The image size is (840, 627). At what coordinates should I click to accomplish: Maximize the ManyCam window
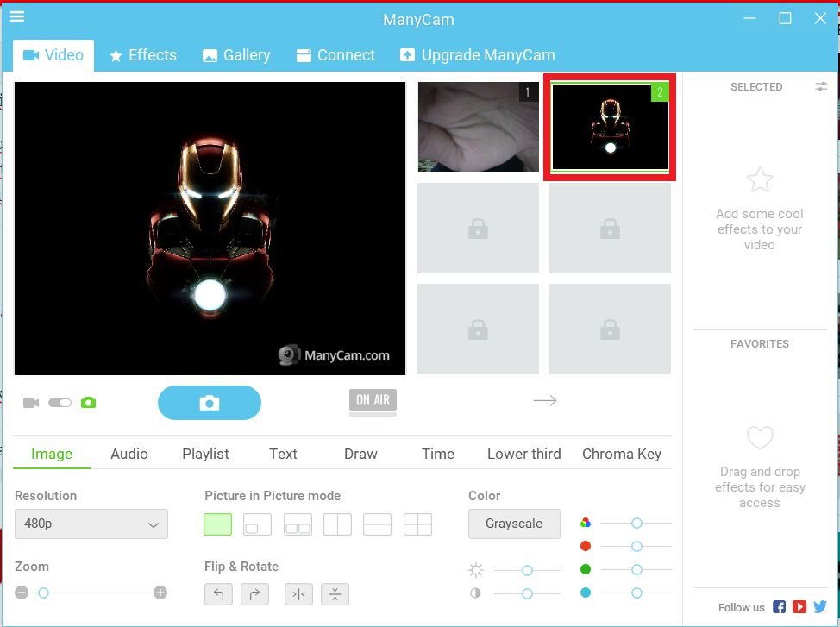[785, 19]
